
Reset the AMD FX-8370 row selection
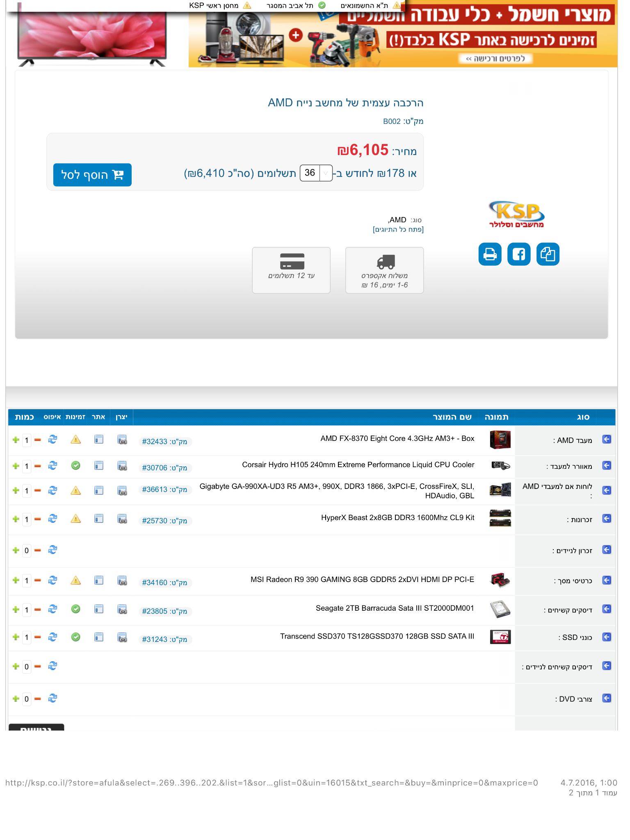[52, 439]
